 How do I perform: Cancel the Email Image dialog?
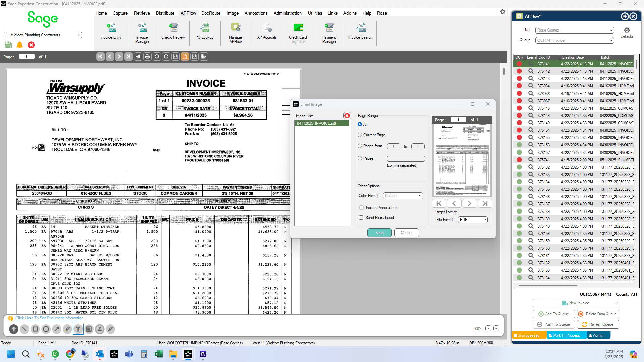[407, 233]
